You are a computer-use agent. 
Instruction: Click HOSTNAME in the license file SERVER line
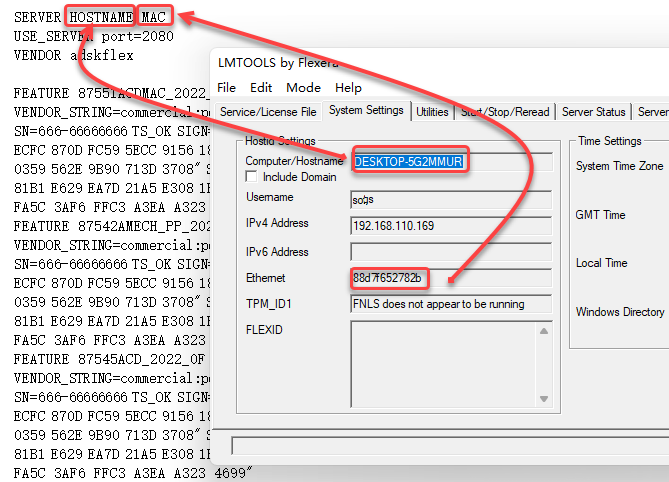101,17
